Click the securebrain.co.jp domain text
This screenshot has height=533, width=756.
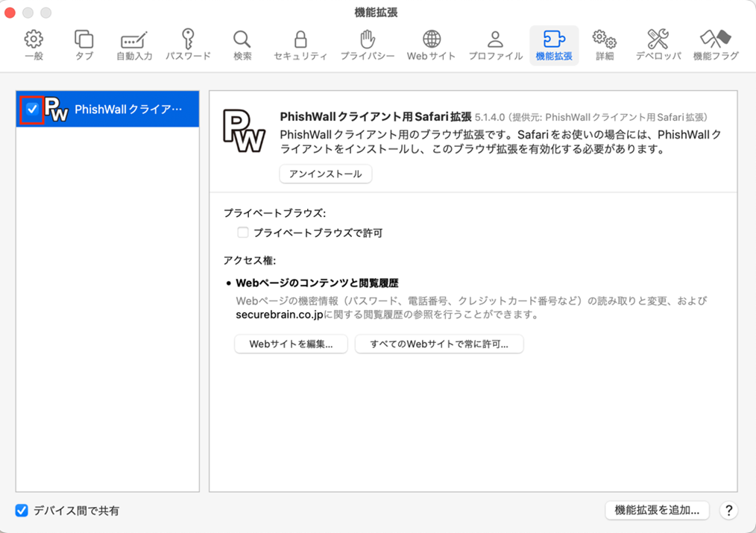pos(279,315)
